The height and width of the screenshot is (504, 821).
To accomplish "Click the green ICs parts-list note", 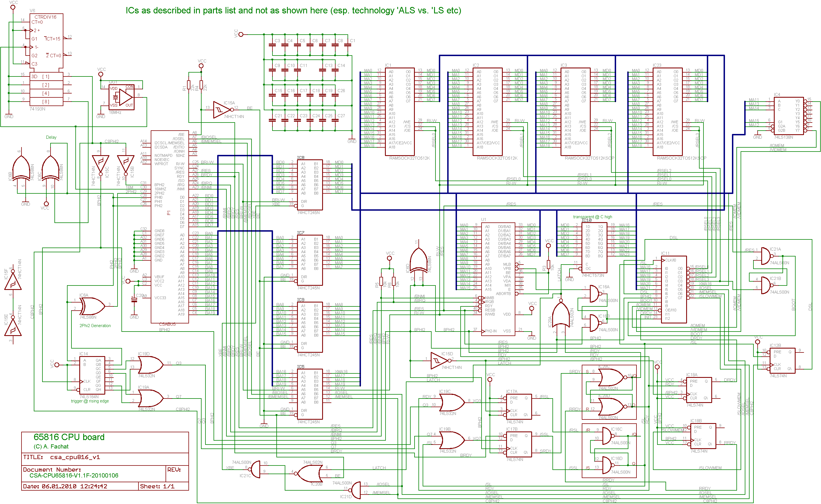I will [293, 11].
